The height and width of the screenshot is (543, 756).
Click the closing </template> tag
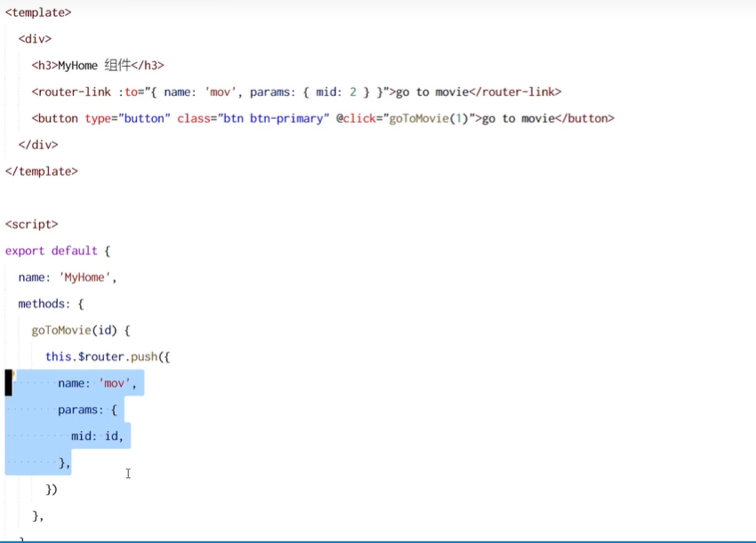point(42,172)
